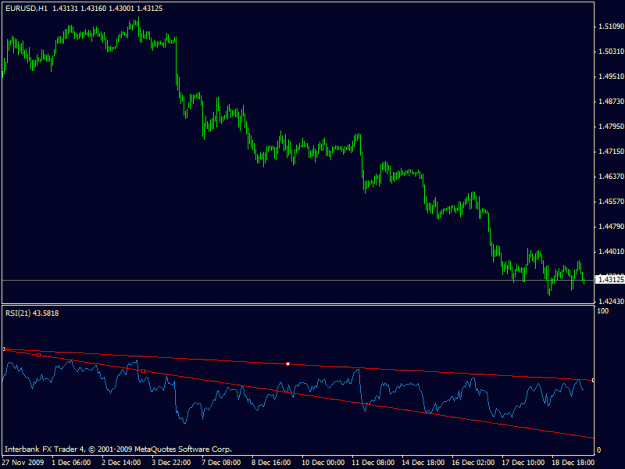Screen dimensions: 625x469
Task: Select the current price label 1.43125
Action: click(611, 280)
